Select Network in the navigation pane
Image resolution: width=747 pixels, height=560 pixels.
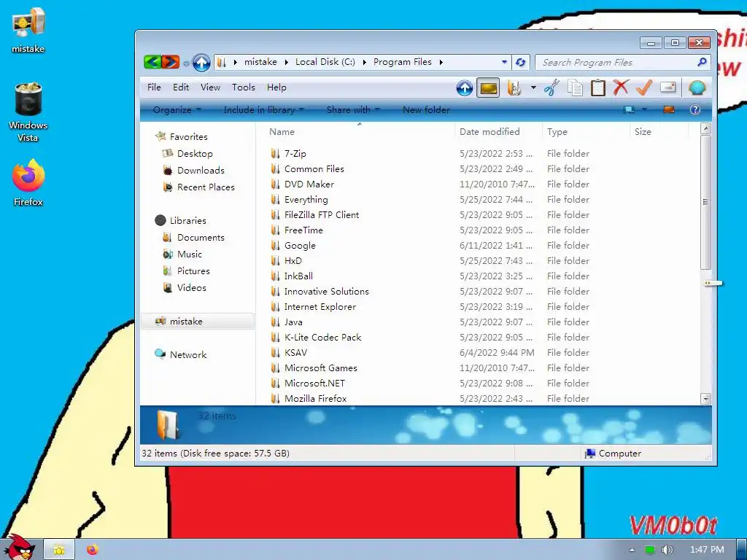pos(188,355)
